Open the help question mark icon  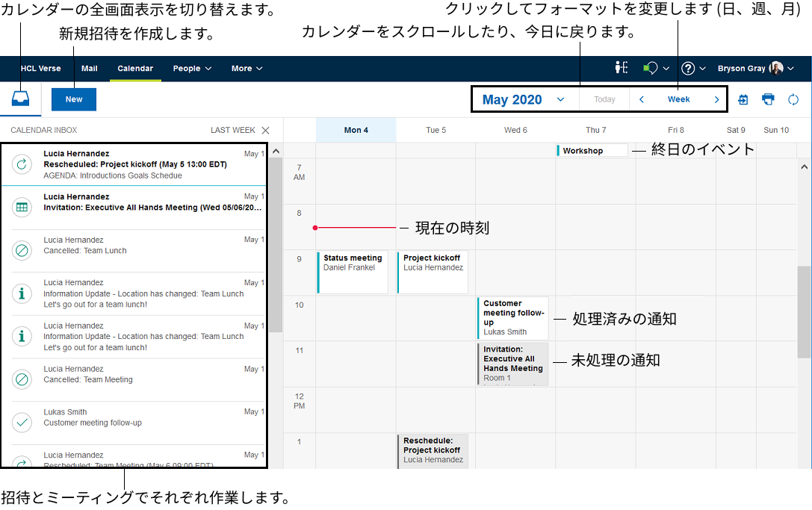688,69
